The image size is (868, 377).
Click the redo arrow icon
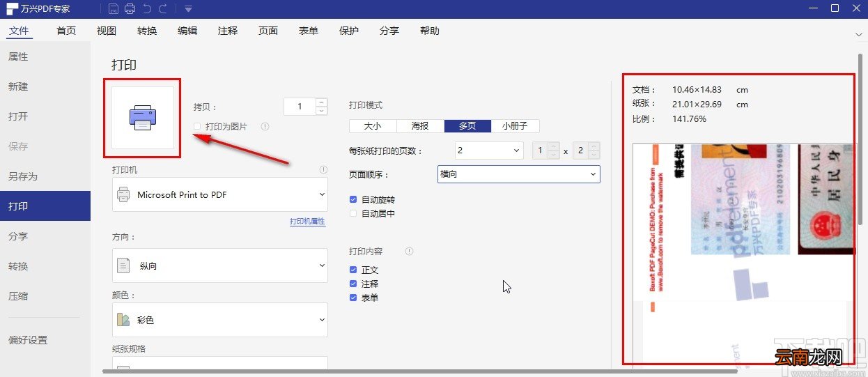point(162,8)
